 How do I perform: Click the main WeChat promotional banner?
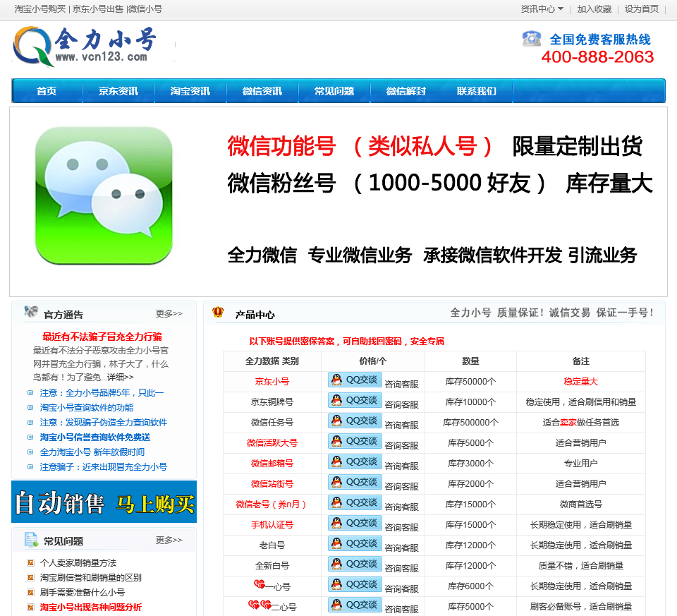[338, 202]
